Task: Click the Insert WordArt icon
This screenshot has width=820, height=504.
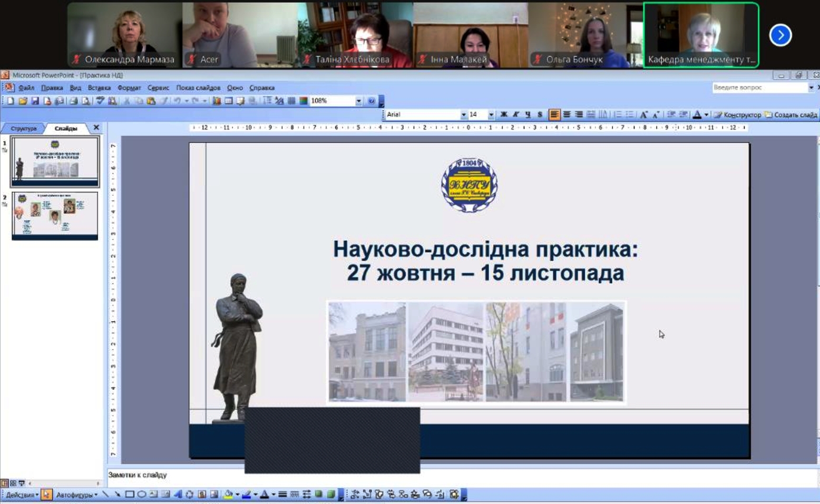Action: point(178,495)
